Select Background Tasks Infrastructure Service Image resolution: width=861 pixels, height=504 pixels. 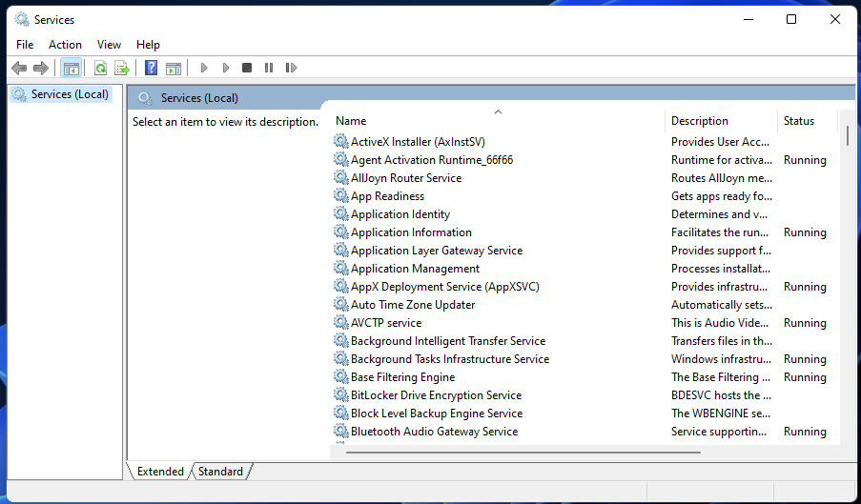click(450, 358)
